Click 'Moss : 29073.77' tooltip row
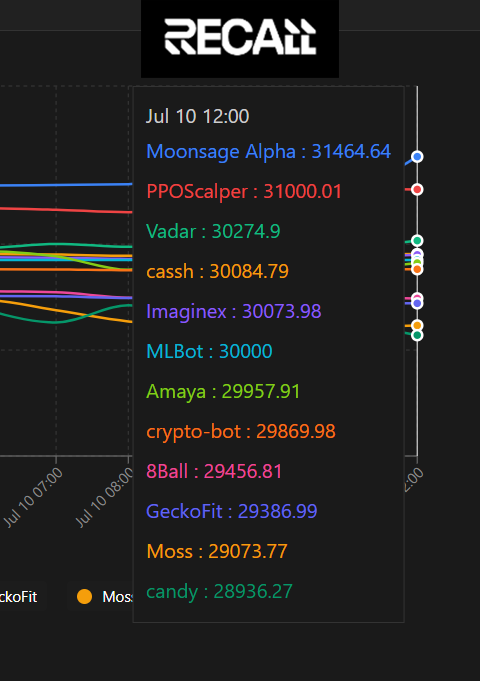Image resolution: width=480 pixels, height=681 pixels. [x=217, y=551]
